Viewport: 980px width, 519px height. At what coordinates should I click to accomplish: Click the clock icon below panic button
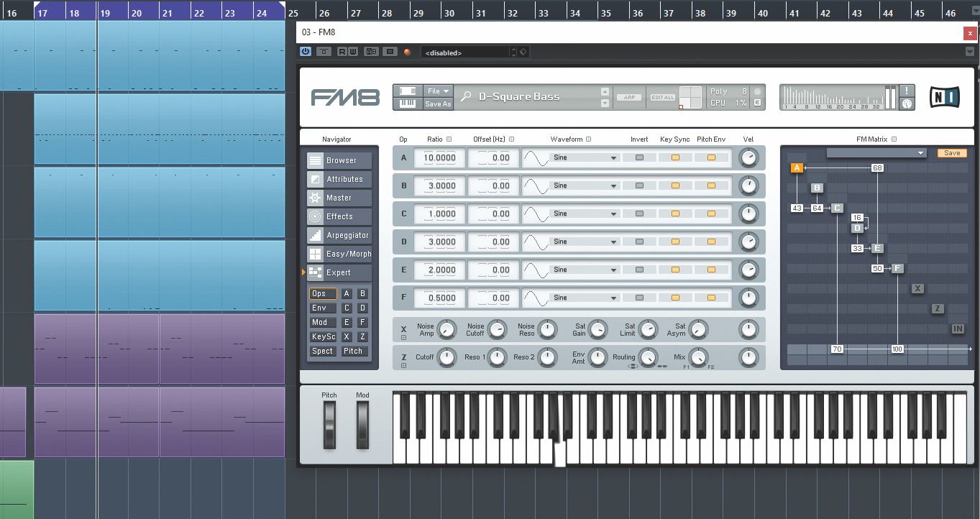pyautogui.click(x=907, y=104)
